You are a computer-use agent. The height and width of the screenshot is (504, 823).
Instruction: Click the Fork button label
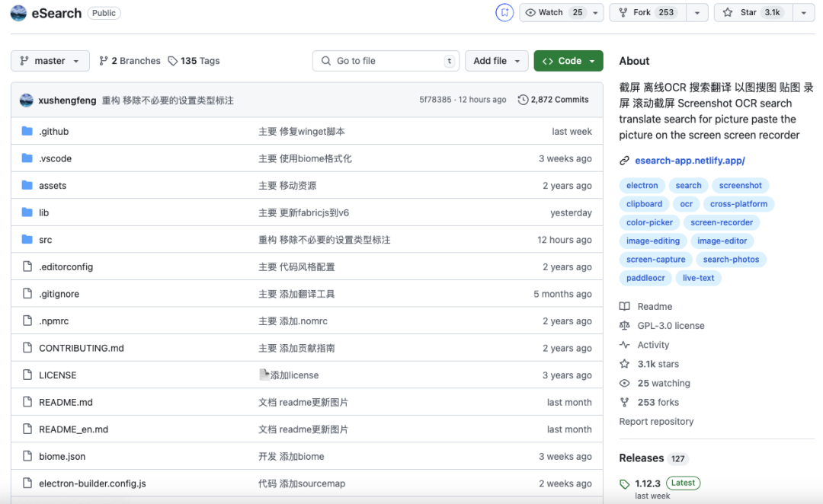[x=642, y=13]
